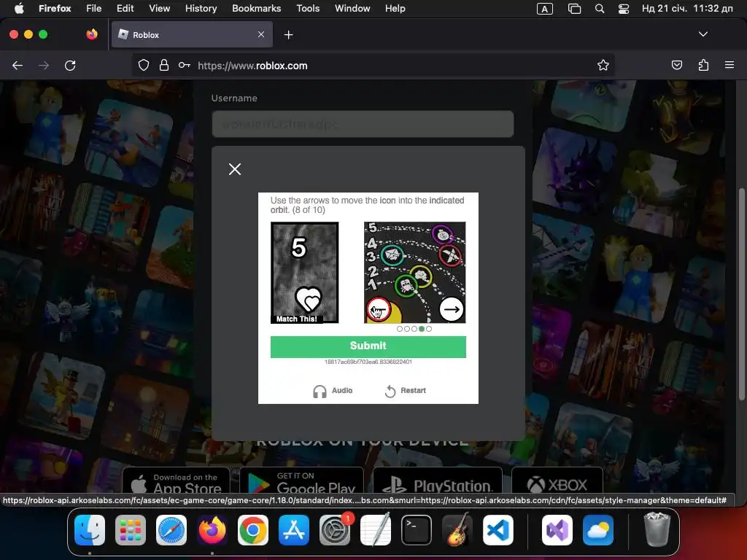The width and height of the screenshot is (747, 560).
Task: Open the Firefox app menu
Action: pos(55,9)
